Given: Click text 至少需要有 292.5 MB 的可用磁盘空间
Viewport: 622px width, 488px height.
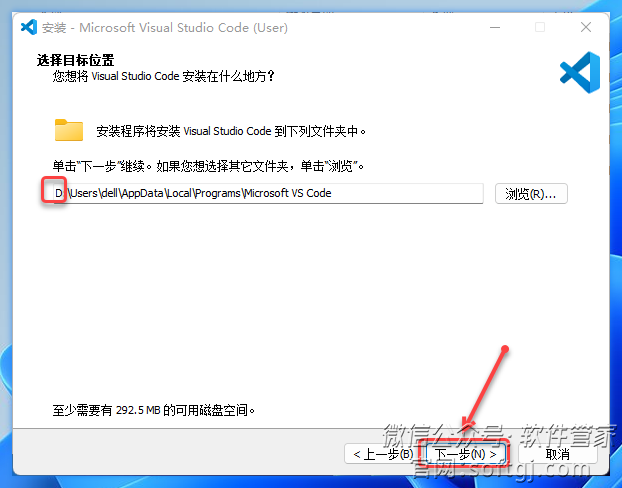Looking at the screenshot, I should [154, 410].
